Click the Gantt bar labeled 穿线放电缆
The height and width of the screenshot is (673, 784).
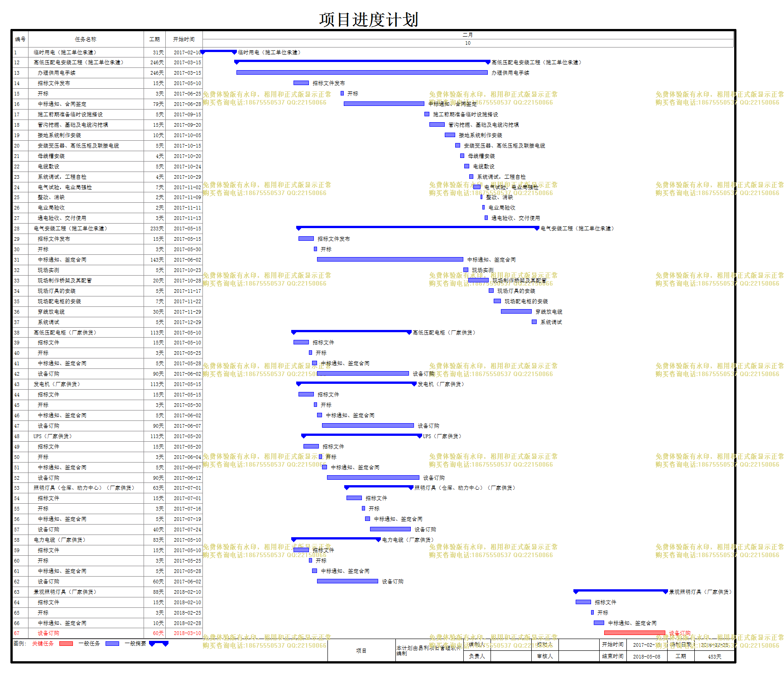pos(516,311)
